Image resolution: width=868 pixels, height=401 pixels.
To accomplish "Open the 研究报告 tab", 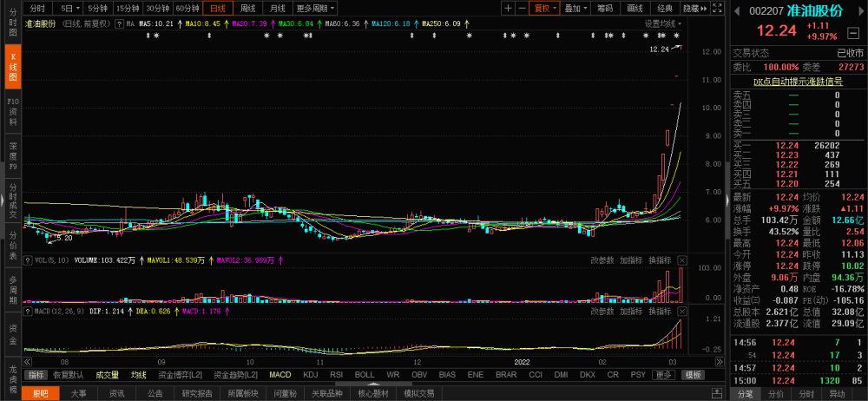I will [x=197, y=394].
